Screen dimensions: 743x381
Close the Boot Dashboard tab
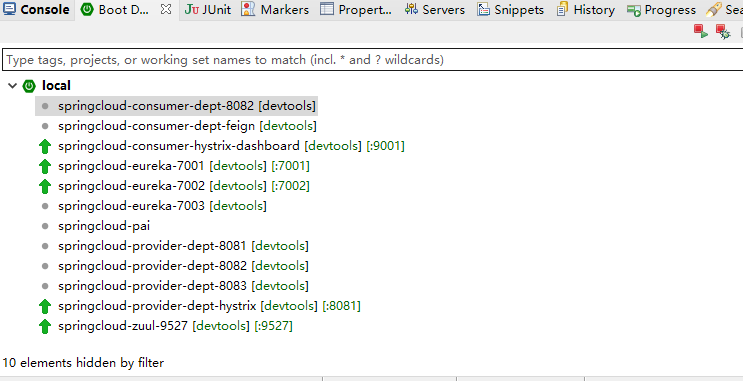coord(166,9)
